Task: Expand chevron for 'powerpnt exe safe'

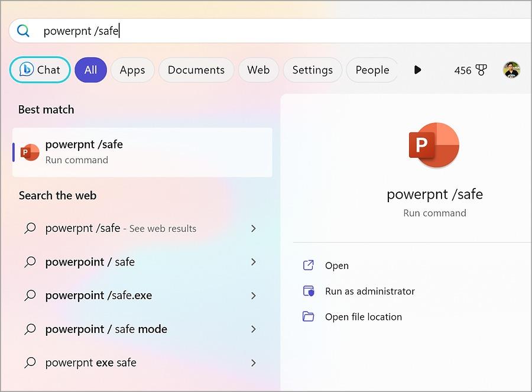Action: point(254,363)
